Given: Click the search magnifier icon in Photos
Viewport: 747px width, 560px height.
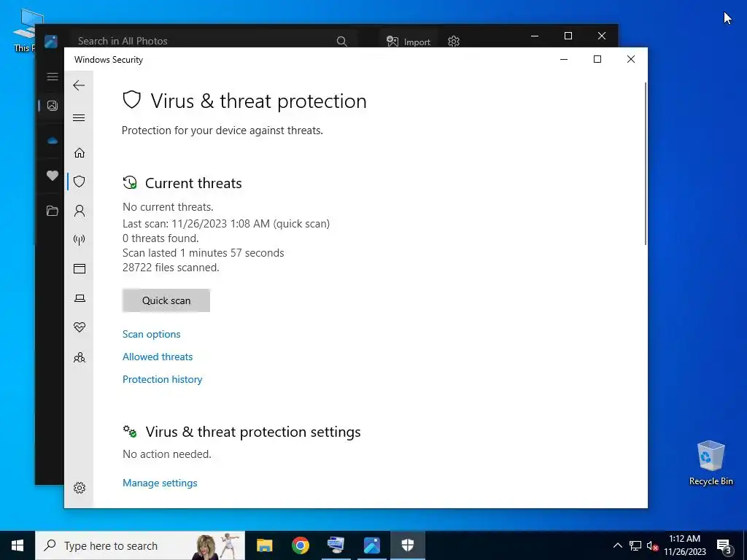Looking at the screenshot, I should [x=341, y=42].
